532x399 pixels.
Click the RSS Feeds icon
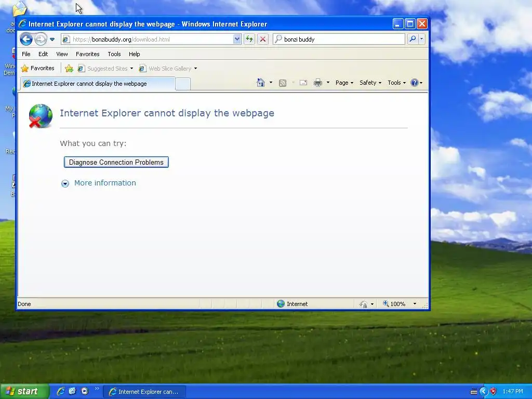pyautogui.click(x=283, y=83)
